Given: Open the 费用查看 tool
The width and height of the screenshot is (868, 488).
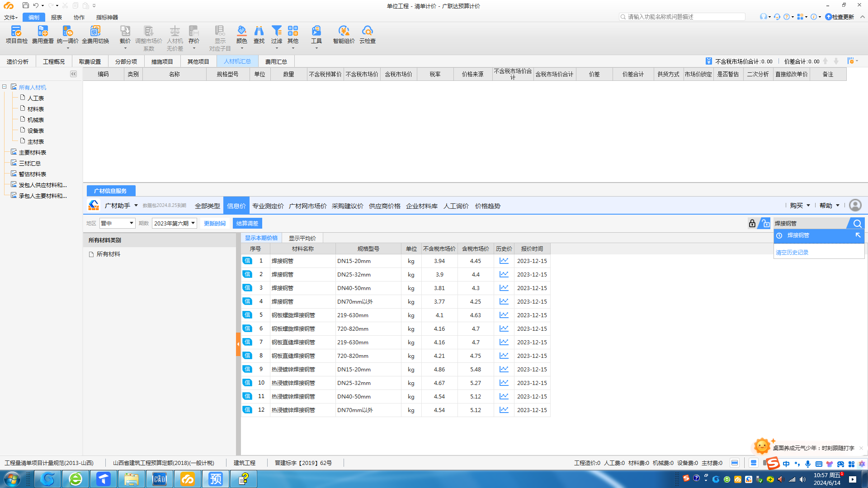Looking at the screenshot, I should pyautogui.click(x=42, y=35).
